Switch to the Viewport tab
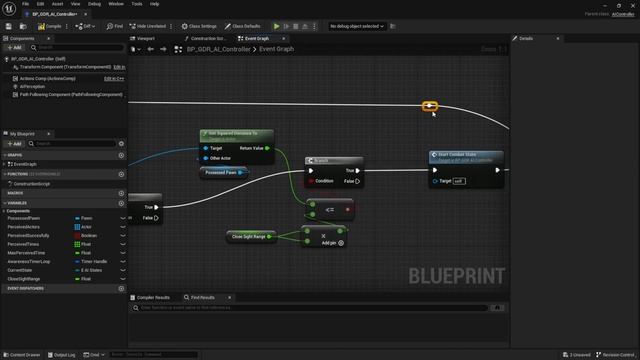The width and height of the screenshot is (640, 360). (x=145, y=38)
